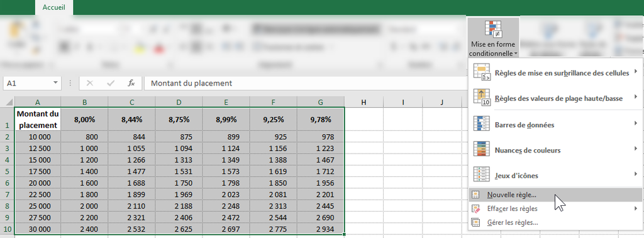Select column D header
This screenshot has height=238, width=644.
click(179, 102)
